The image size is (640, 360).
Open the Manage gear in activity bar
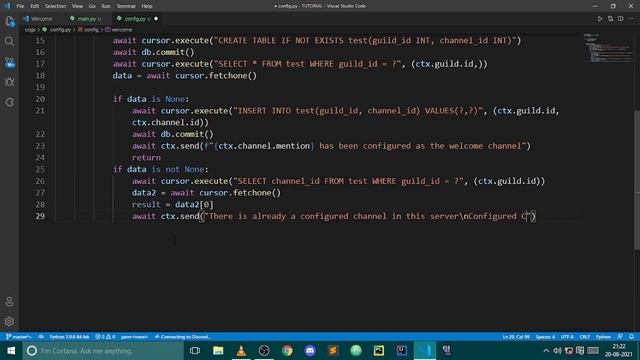click(9, 322)
